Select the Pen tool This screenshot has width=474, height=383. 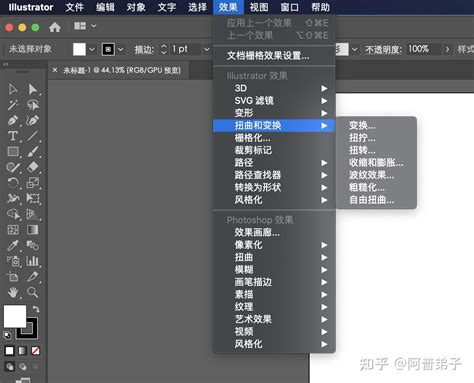click(x=13, y=120)
